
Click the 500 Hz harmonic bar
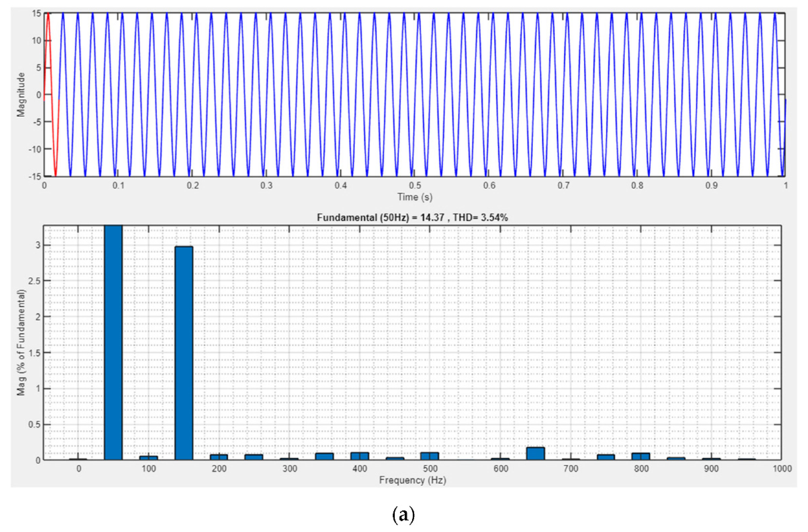430,456
